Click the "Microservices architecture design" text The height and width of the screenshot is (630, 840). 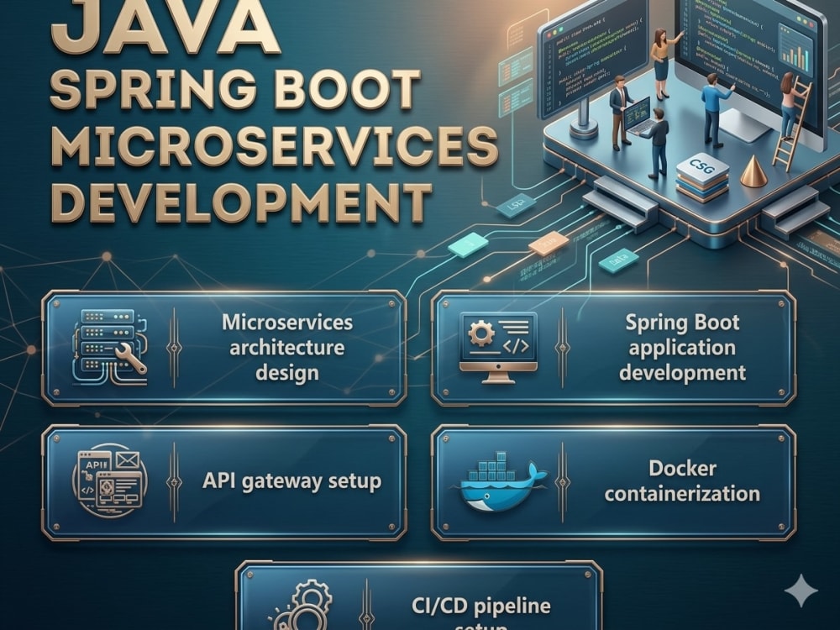(x=287, y=347)
